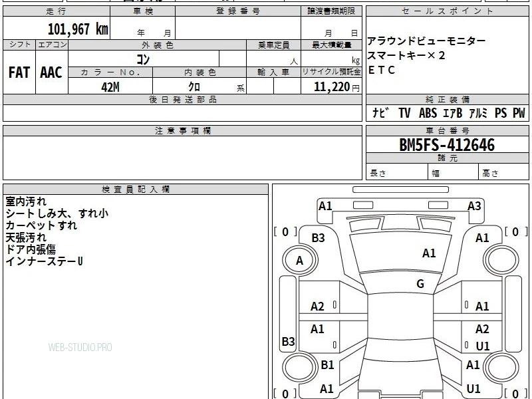532x399 pixels.
Task: Select the 高さ height field label
Action: click(490, 174)
